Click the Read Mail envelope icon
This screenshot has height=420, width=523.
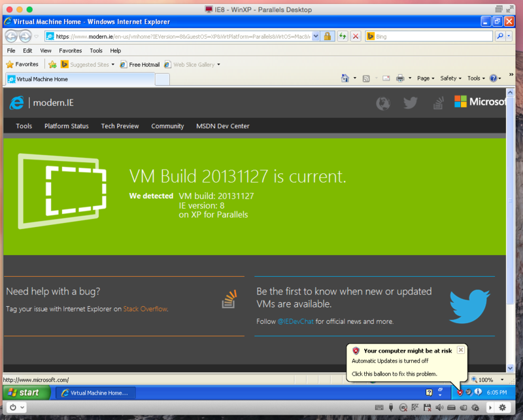386,79
